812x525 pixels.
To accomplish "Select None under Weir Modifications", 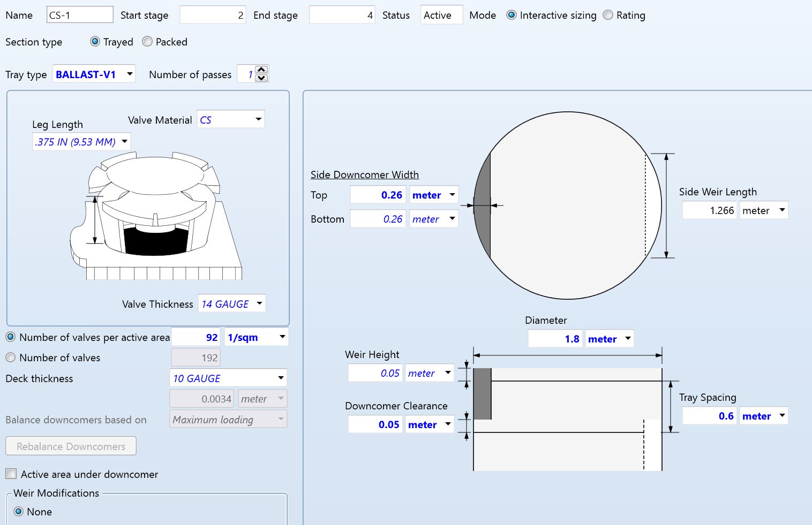I will pos(19,512).
